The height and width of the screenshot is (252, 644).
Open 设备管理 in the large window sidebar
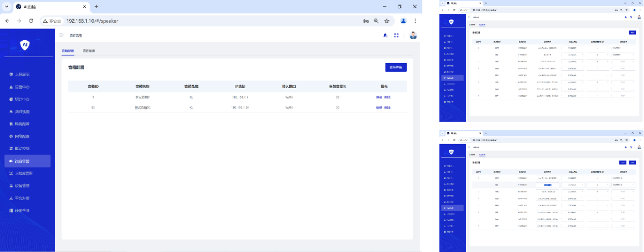[x=22, y=186]
